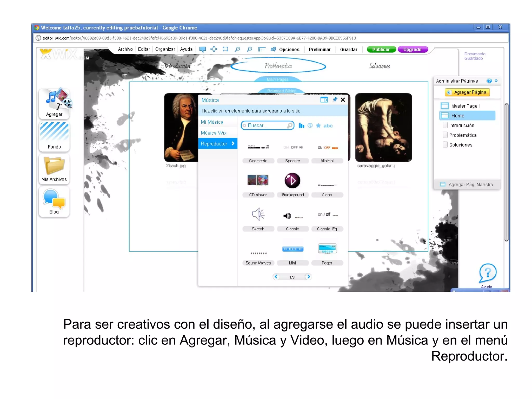532x399 pixels.
Task: Collapse the Administrar Páginas panel
Action: click(x=496, y=81)
